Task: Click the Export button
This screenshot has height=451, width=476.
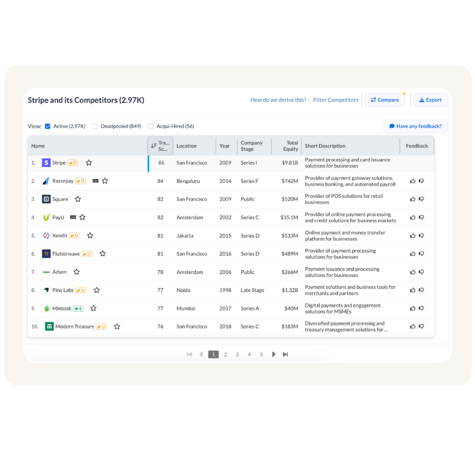Action: [430, 100]
